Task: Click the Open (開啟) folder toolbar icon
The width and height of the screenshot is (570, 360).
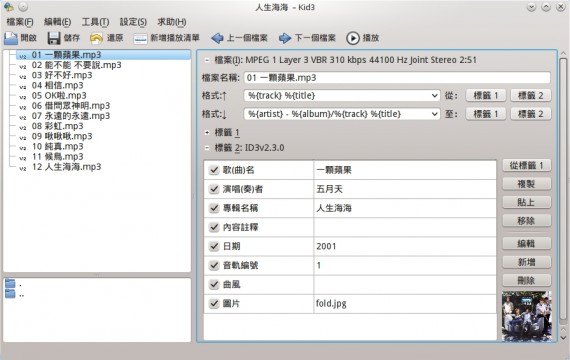Action: [x=11, y=38]
